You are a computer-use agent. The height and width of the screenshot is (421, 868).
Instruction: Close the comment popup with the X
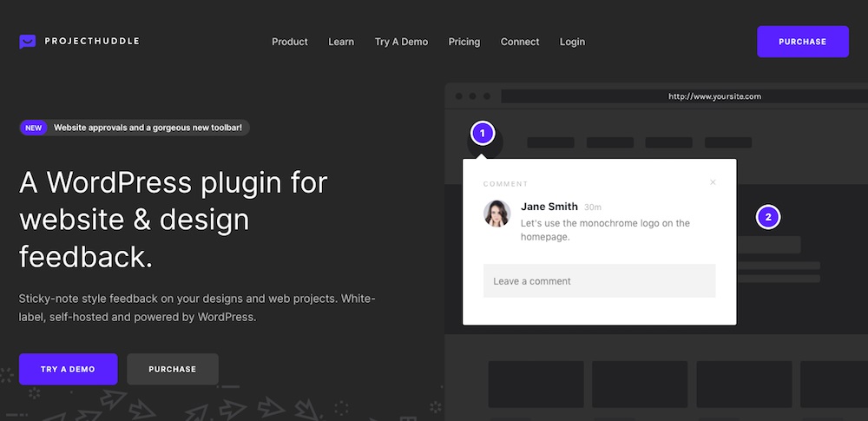click(x=713, y=182)
